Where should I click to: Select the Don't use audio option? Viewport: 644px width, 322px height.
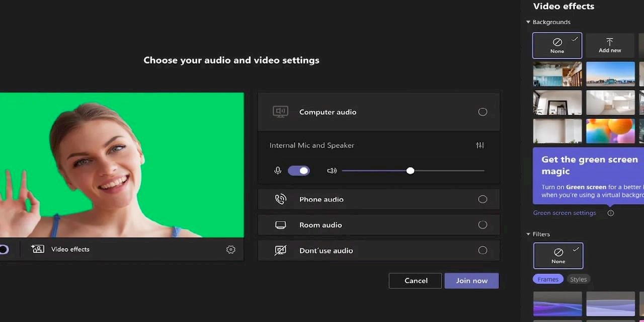(482, 250)
